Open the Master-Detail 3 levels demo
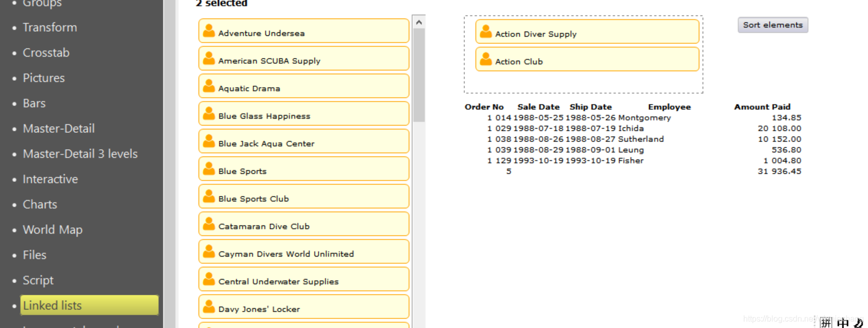868x328 pixels. tap(80, 154)
